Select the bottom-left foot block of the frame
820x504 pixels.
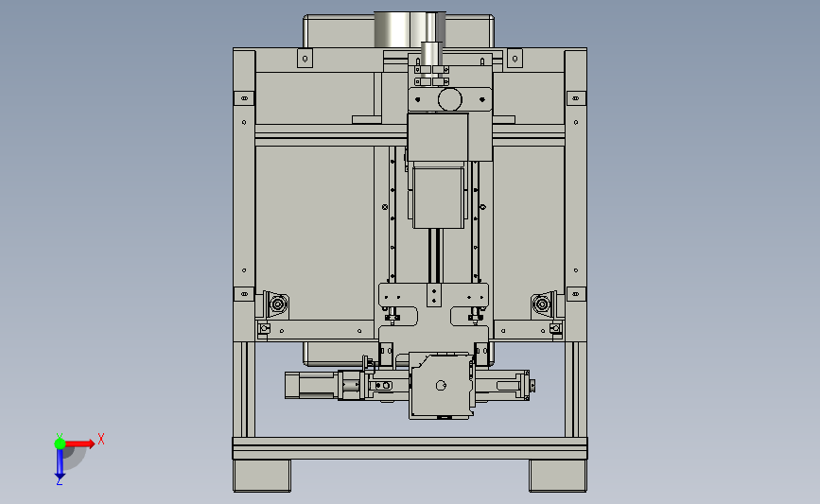pyautogui.click(x=262, y=476)
